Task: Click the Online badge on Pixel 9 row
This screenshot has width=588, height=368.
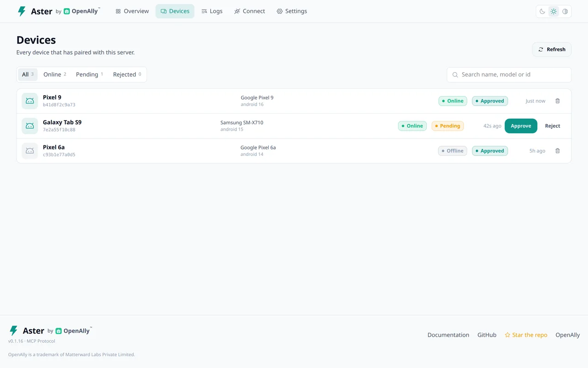Action: pos(452,101)
